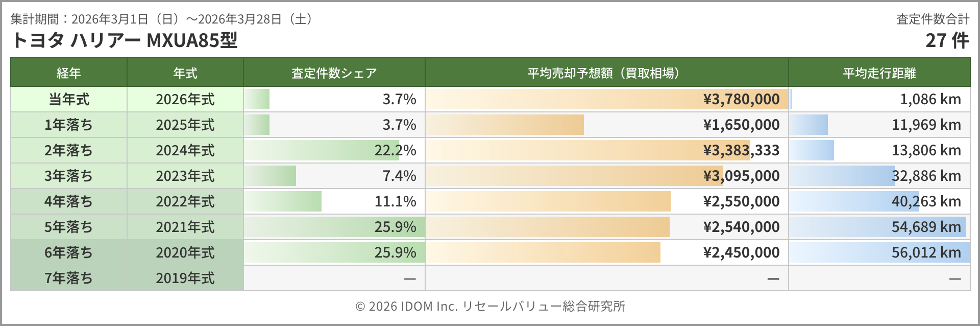Select the 2025年式 cell
This screenshot has width=980, height=326.
click(185, 125)
